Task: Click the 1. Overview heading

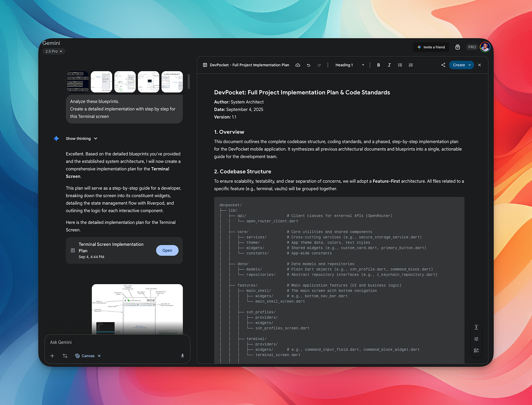Action: click(229, 132)
